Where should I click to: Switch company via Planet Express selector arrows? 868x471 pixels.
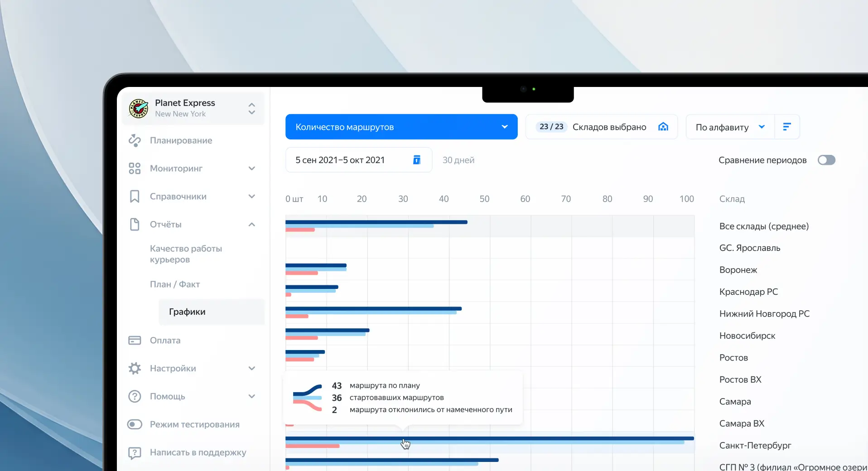click(252, 109)
